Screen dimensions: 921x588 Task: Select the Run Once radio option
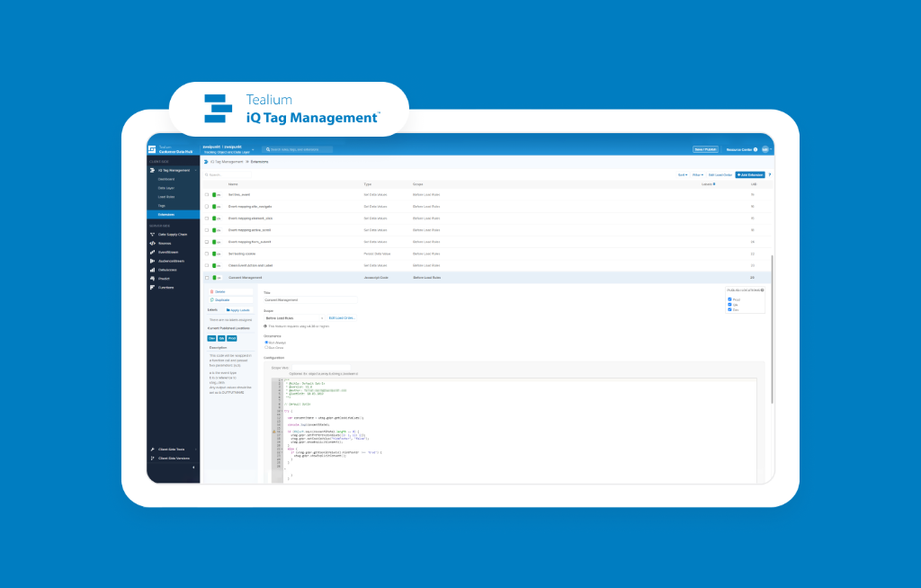266,347
